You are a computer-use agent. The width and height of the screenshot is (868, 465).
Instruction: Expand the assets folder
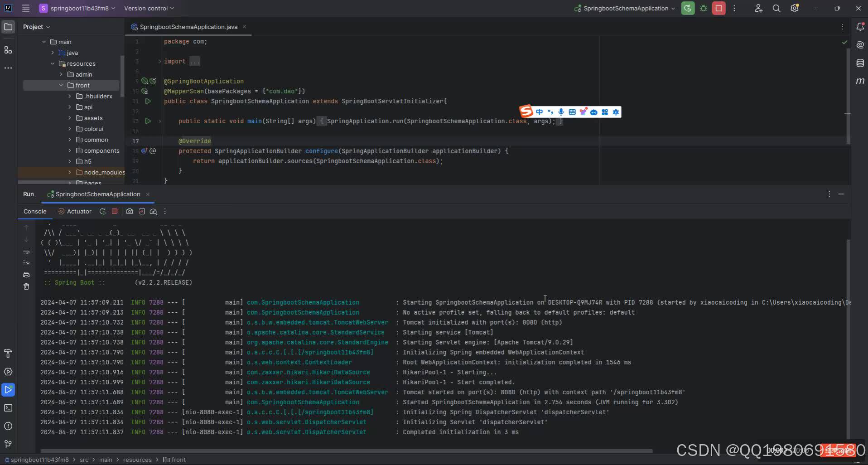(70, 118)
